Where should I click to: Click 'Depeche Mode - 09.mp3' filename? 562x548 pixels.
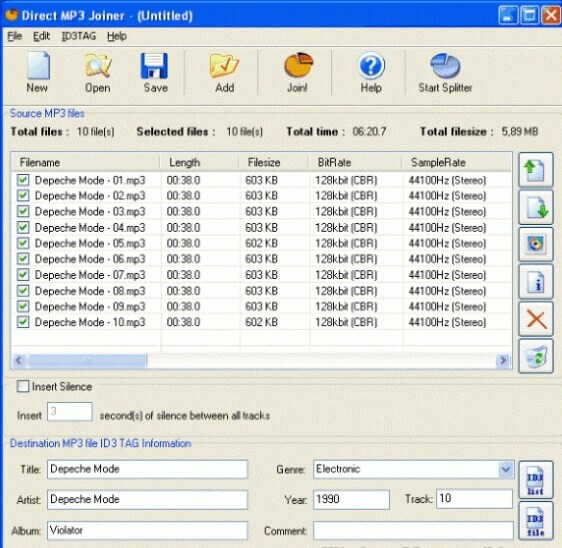(x=90, y=306)
